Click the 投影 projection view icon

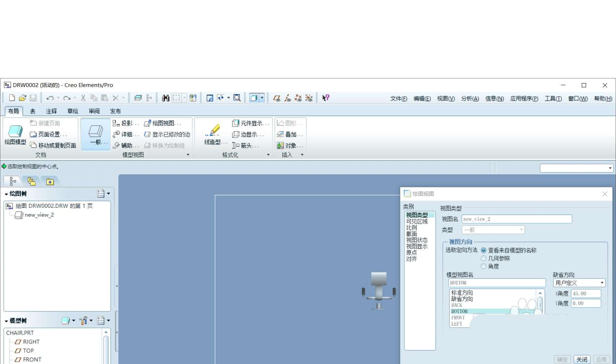tap(116, 123)
